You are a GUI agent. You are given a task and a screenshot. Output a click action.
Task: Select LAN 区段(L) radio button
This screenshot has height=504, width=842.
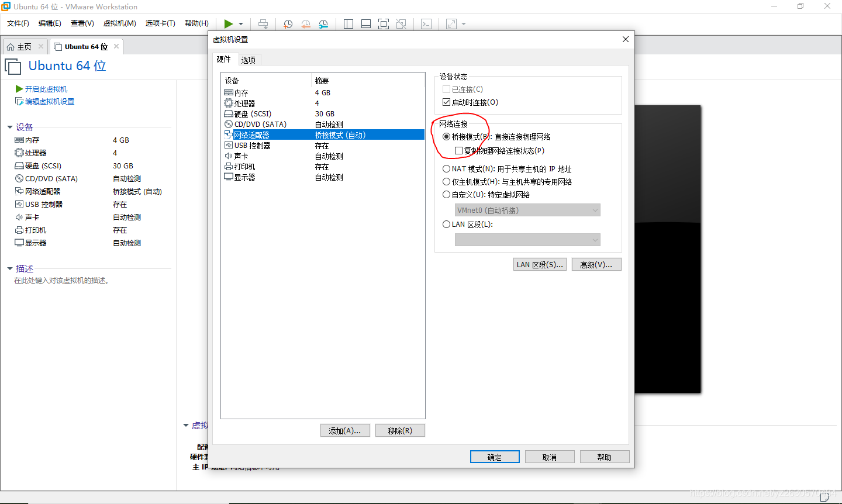pos(447,225)
